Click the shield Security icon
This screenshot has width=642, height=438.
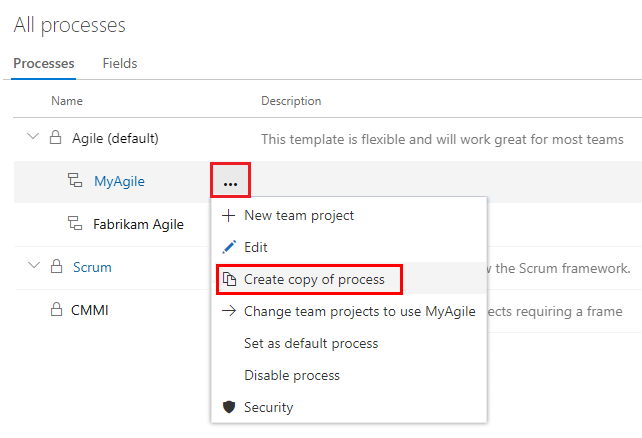click(228, 407)
